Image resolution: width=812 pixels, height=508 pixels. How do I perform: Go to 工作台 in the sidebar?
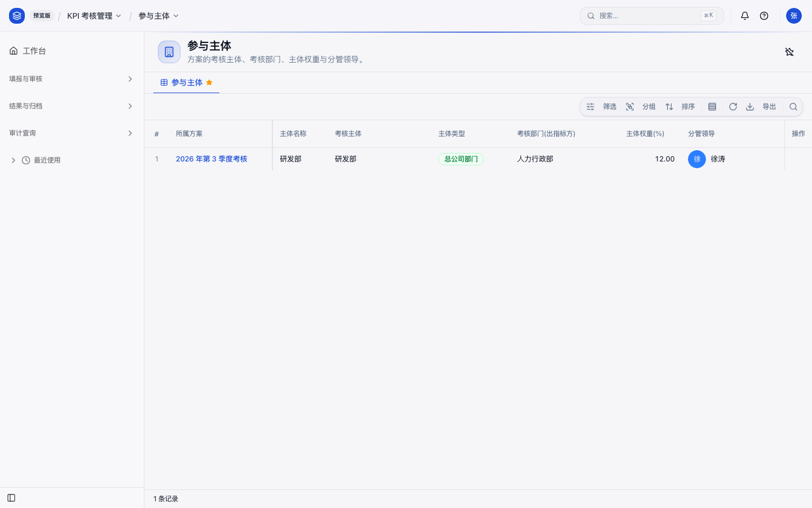(x=72, y=51)
